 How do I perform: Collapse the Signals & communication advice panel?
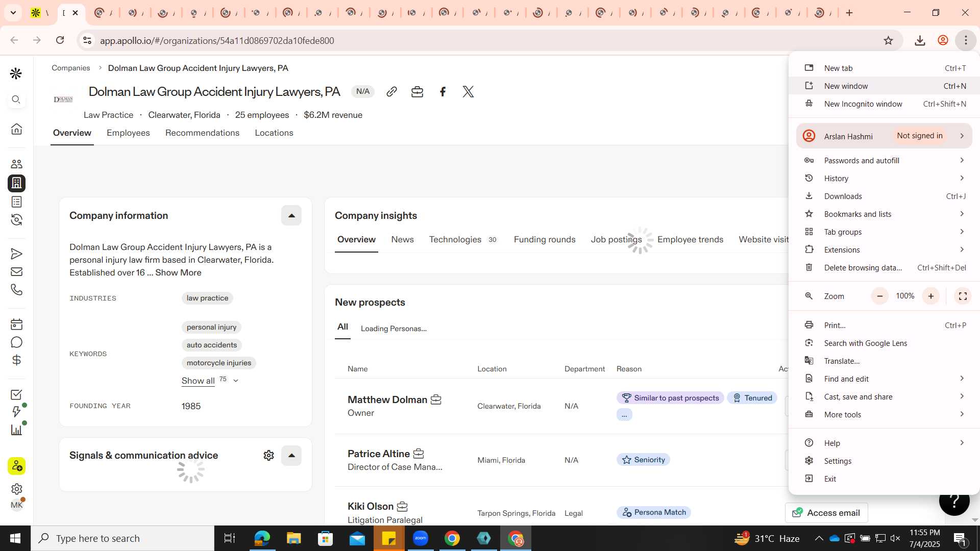coord(291,455)
